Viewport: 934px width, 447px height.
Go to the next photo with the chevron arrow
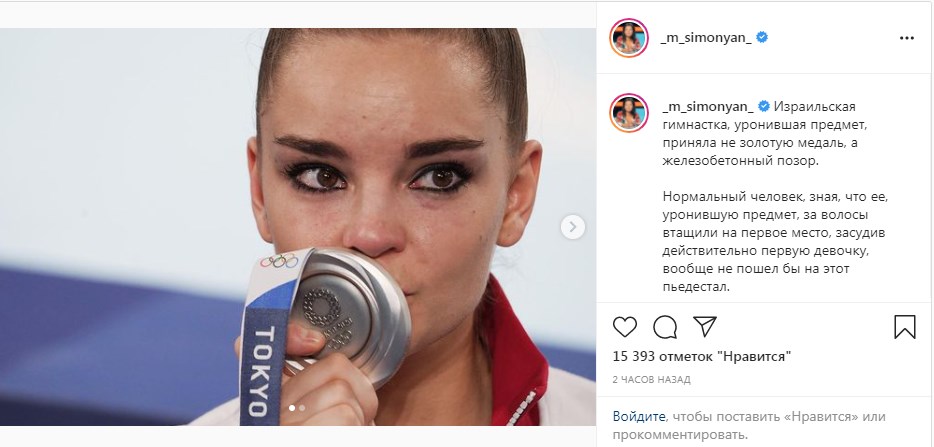(573, 227)
